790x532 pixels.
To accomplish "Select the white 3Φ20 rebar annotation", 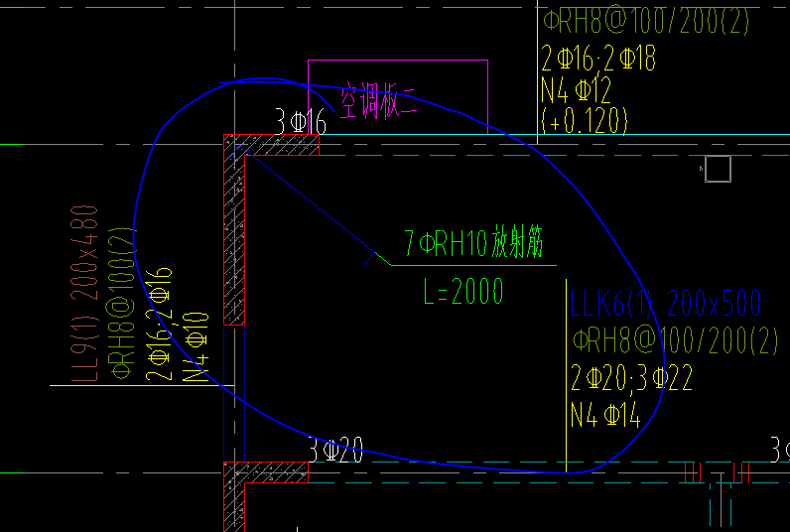I will (335, 450).
